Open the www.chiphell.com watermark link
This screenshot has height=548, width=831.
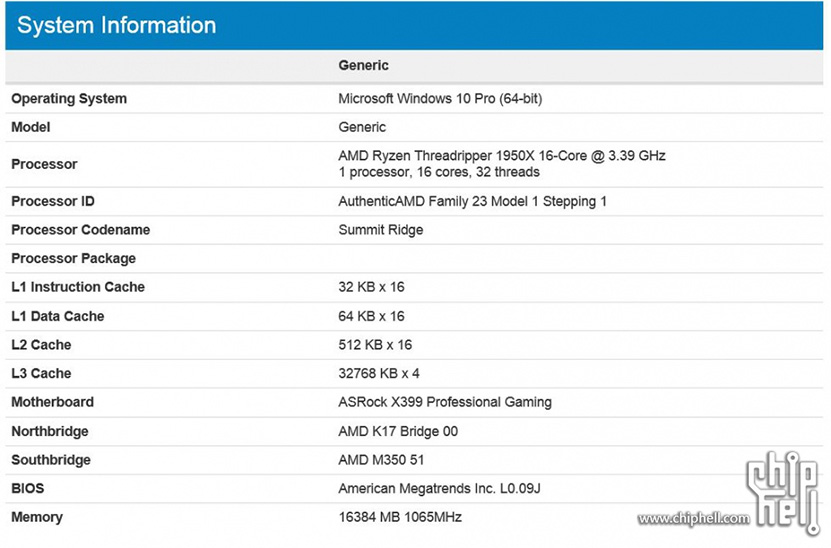coord(694,518)
